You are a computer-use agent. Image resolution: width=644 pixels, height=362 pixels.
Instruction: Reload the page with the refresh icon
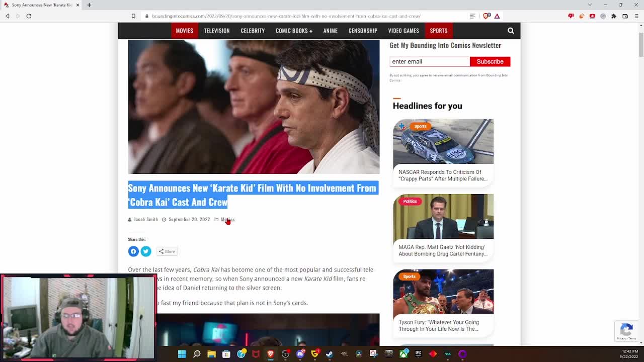29,16
